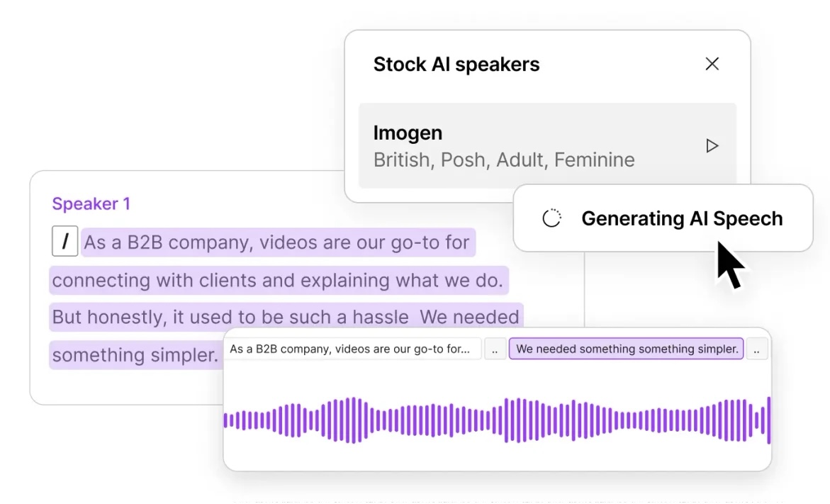Click the play triangle on the Imogen row
This screenshot has width=830, height=504.
(x=712, y=145)
